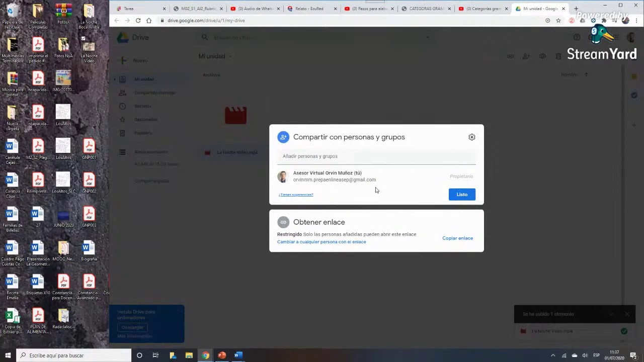Click the Compartir con personas group icon
This screenshot has height=362, width=644.
click(x=283, y=137)
